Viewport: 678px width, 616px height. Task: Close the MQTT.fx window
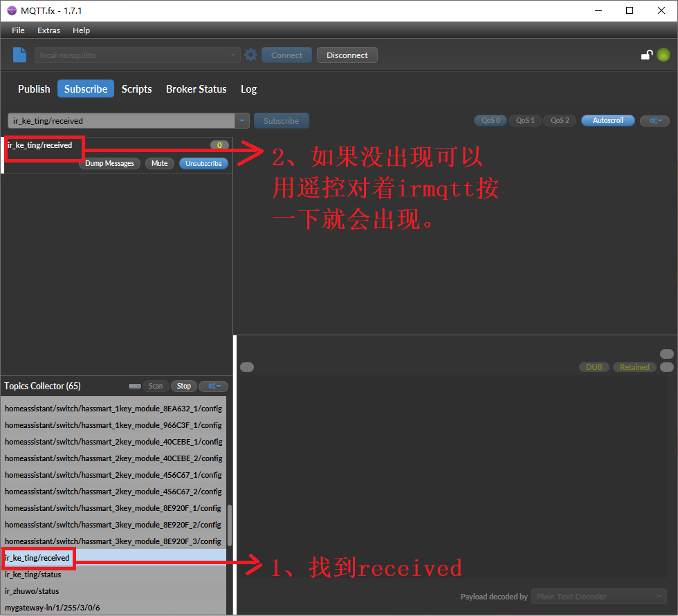(661, 10)
